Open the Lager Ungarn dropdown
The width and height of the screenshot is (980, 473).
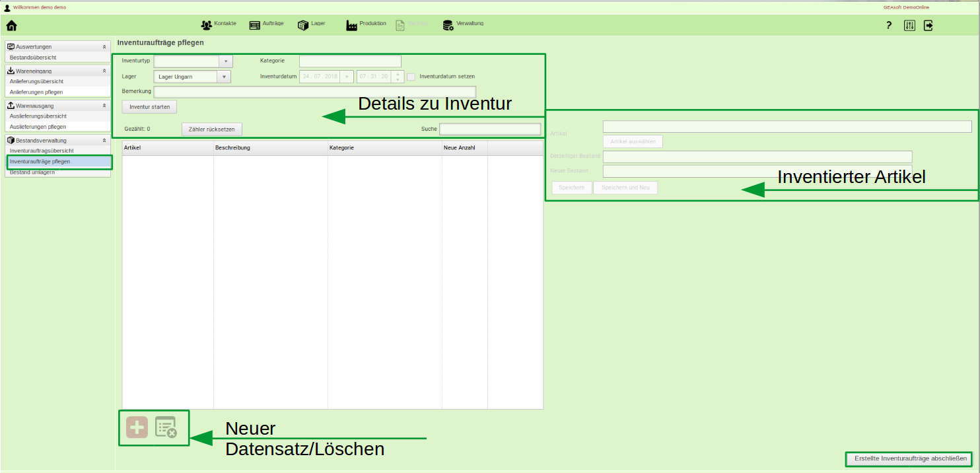224,77
